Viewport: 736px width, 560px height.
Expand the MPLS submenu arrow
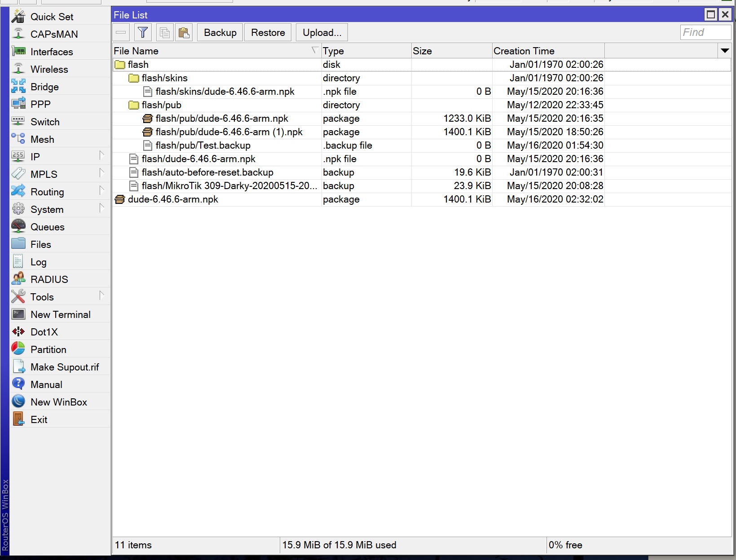click(x=102, y=173)
